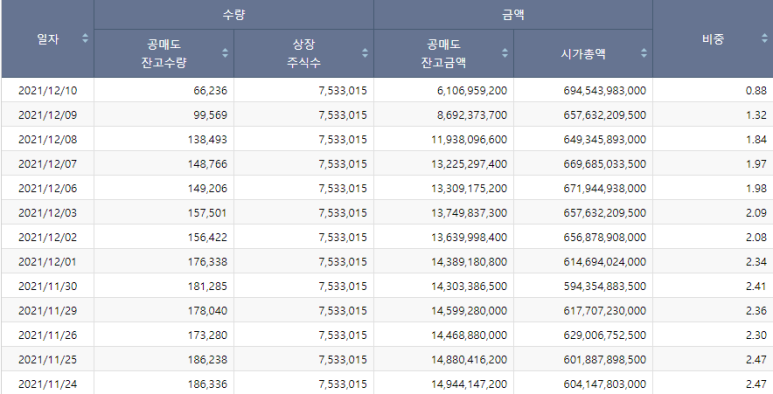Click ratio value 2.41
The width and height of the screenshot is (773, 394).
[757, 286]
